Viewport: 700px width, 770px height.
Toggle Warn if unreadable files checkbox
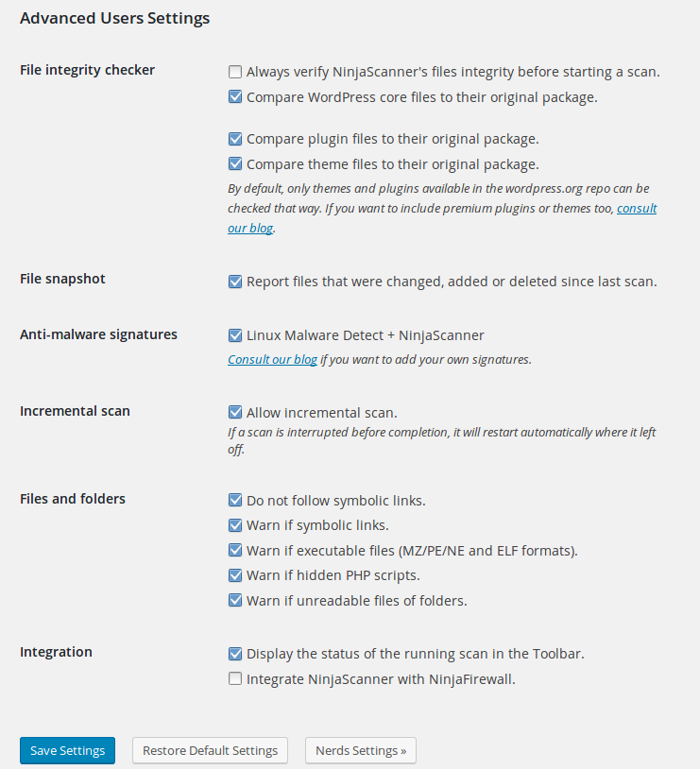[235, 601]
